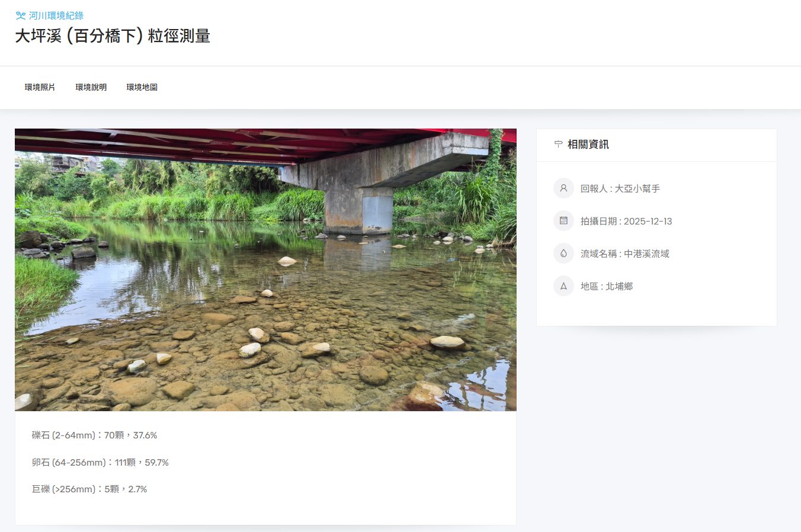Select the 環境地圖 tab

142,87
